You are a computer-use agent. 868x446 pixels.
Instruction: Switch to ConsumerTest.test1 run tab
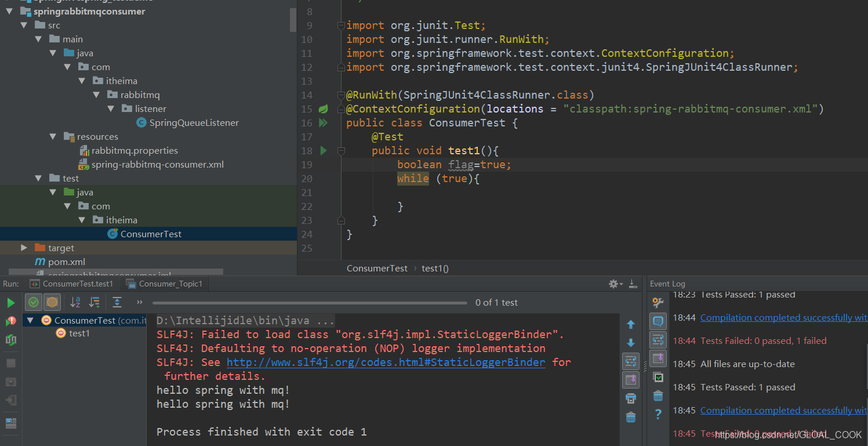[x=72, y=284]
